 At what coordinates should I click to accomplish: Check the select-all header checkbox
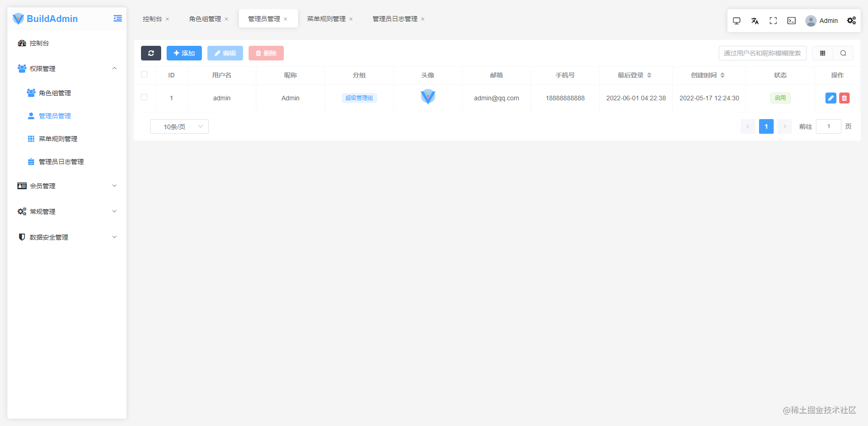click(144, 74)
